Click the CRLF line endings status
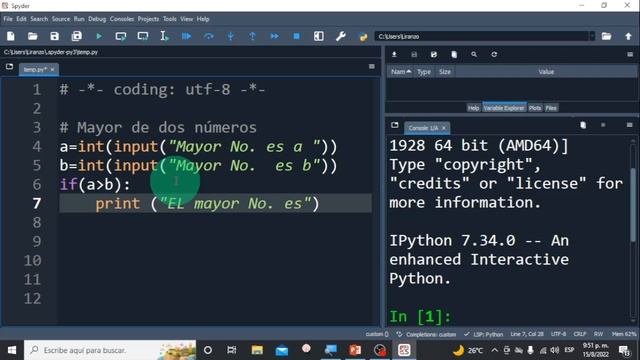This screenshot has height=360, width=640. 580,334
